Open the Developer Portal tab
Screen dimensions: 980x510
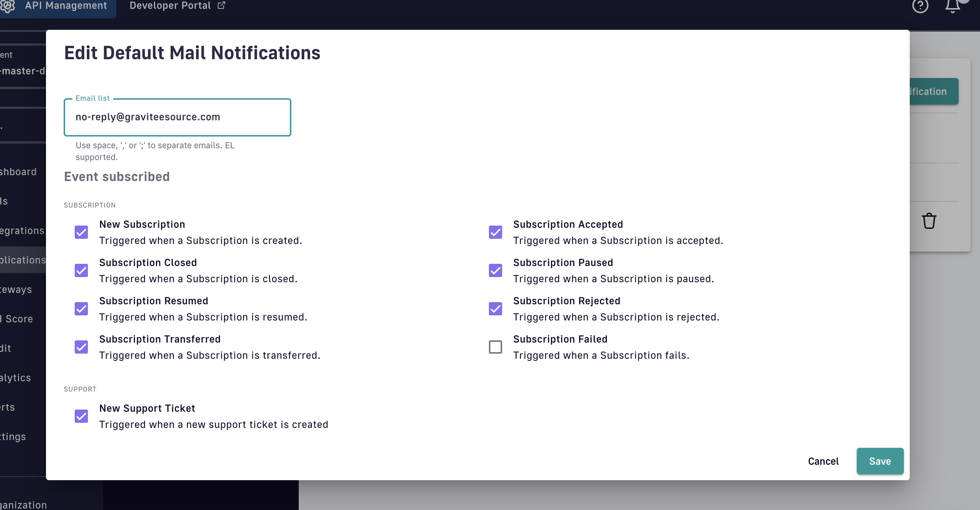pos(170,6)
